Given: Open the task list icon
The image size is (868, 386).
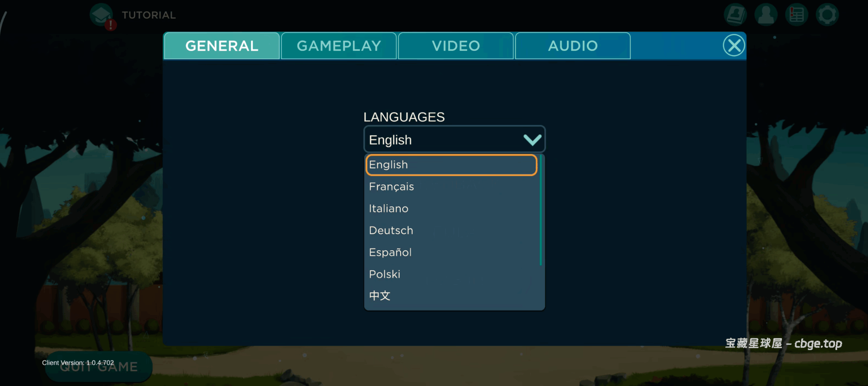Looking at the screenshot, I should 796,15.
